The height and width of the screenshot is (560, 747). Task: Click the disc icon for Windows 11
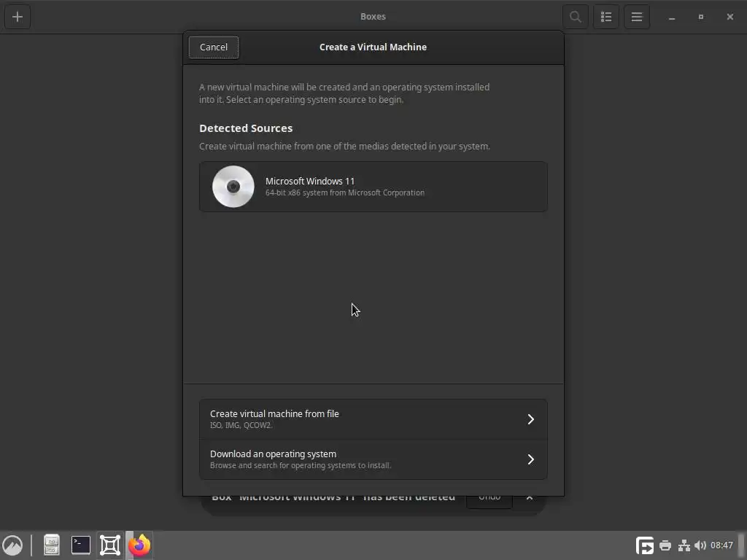tap(233, 187)
